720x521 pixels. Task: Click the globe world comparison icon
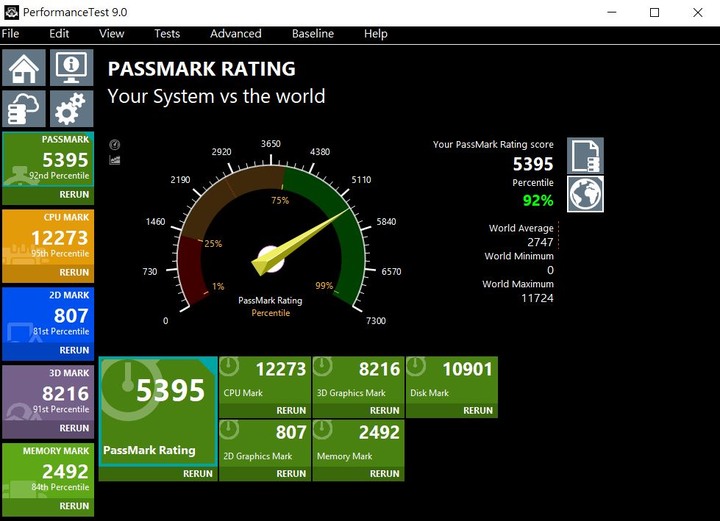point(585,194)
